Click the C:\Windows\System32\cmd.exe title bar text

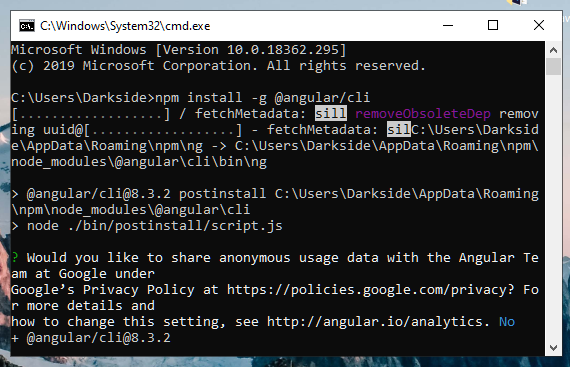125,26
